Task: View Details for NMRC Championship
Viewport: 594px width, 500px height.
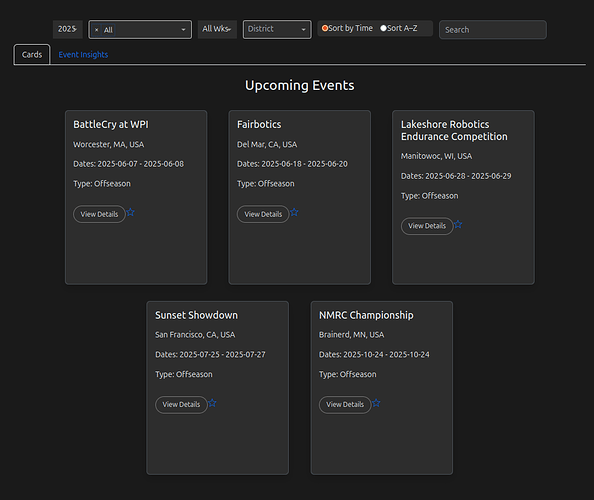Action: click(345, 405)
